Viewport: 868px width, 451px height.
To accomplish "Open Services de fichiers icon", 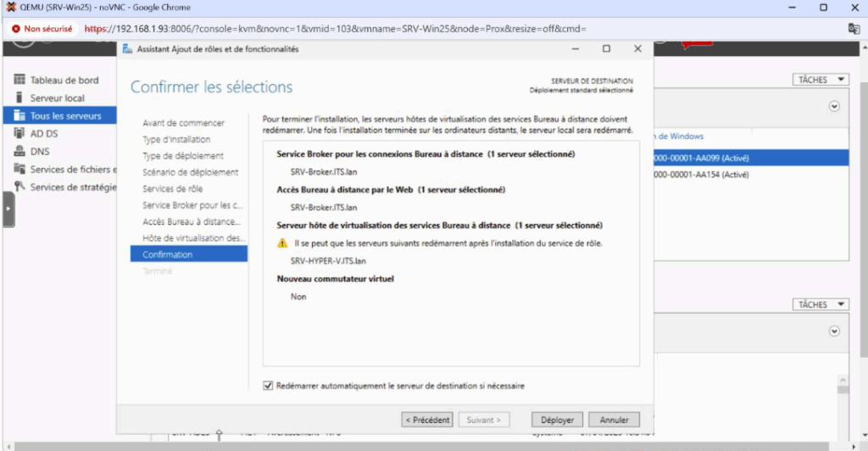I will (19, 169).
